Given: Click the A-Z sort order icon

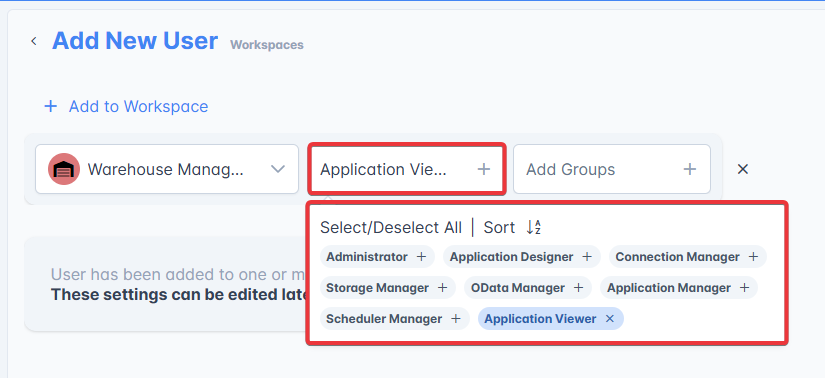Looking at the screenshot, I should (x=534, y=227).
